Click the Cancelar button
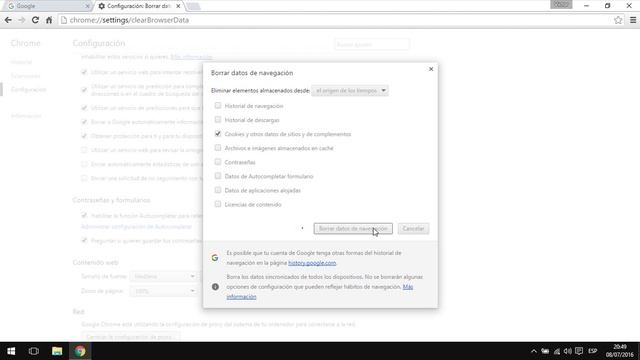640x360 pixels. tap(413, 229)
